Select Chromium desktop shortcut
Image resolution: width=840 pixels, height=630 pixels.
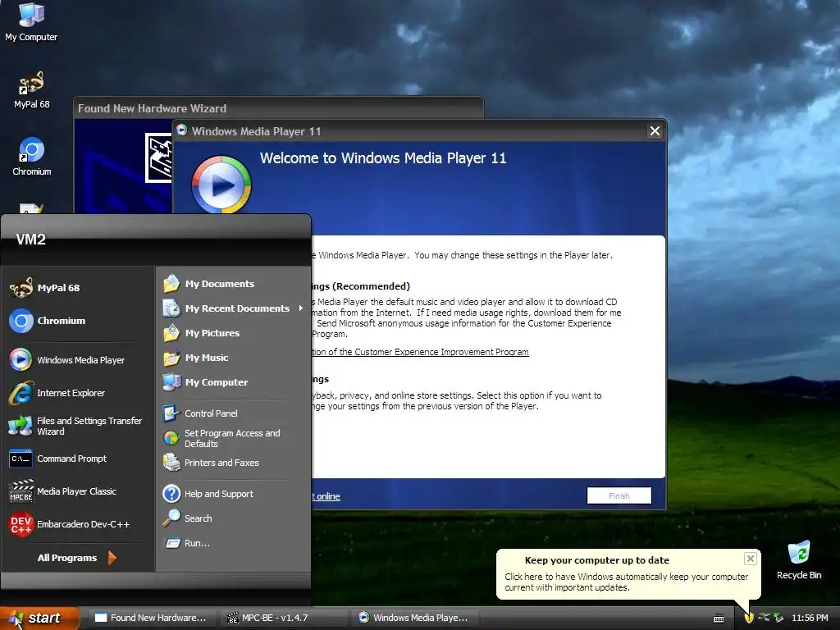(x=32, y=157)
